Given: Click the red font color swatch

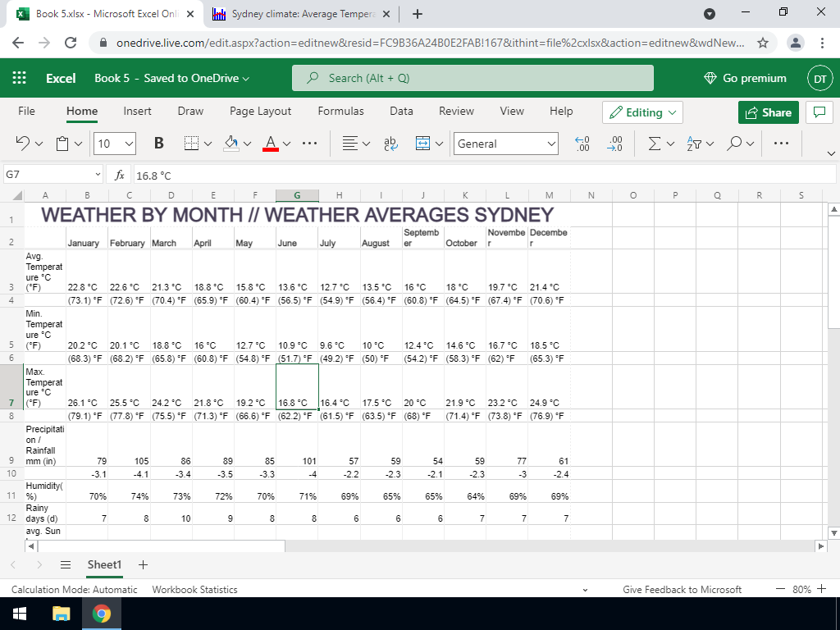Looking at the screenshot, I should [x=270, y=144].
